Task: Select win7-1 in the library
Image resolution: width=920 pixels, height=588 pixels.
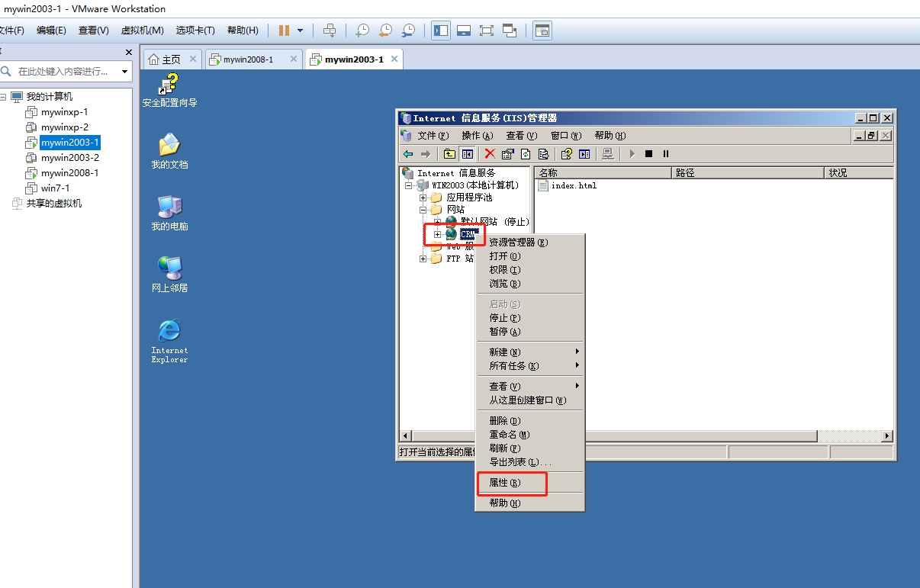Action: pyautogui.click(x=55, y=188)
